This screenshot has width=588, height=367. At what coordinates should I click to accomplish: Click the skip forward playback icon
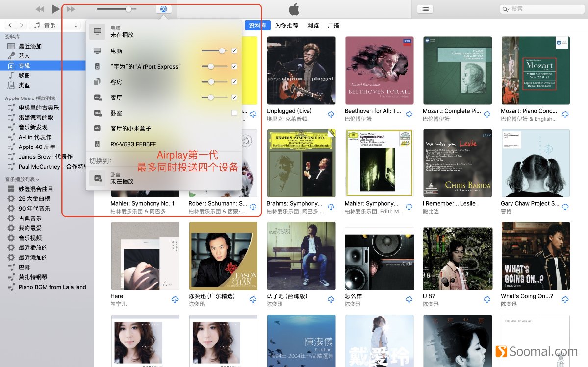pyautogui.click(x=70, y=8)
